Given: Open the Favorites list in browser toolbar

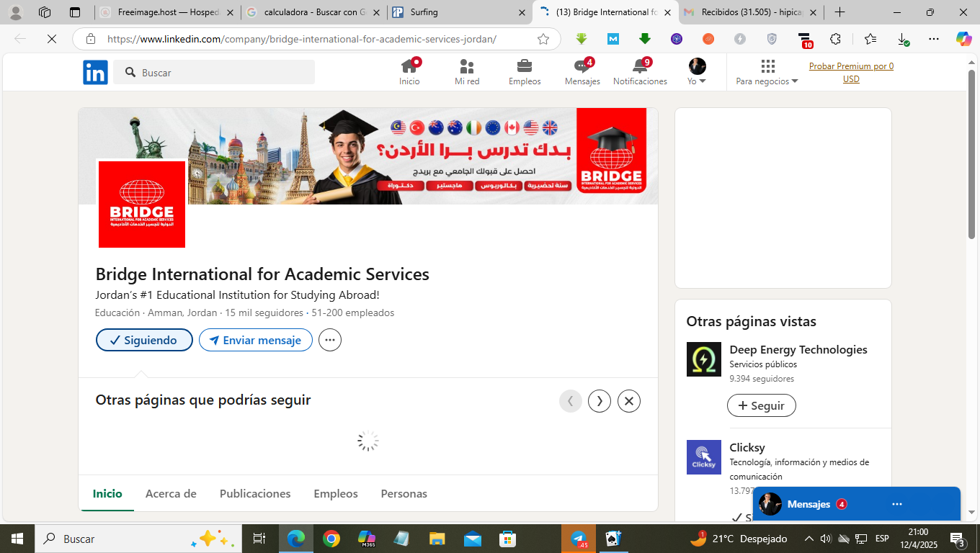Looking at the screenshot, I should tap(870, 39).
